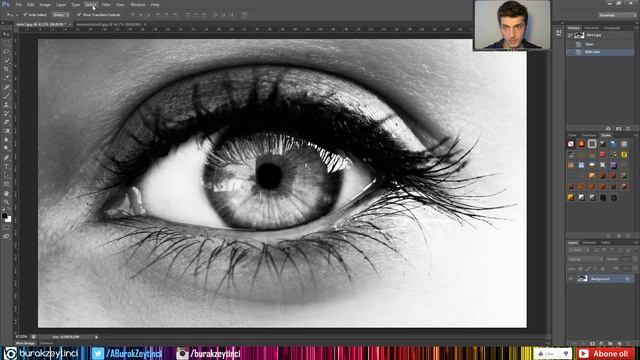
Task: Open the Filter menu
Action: pos(106,4)
